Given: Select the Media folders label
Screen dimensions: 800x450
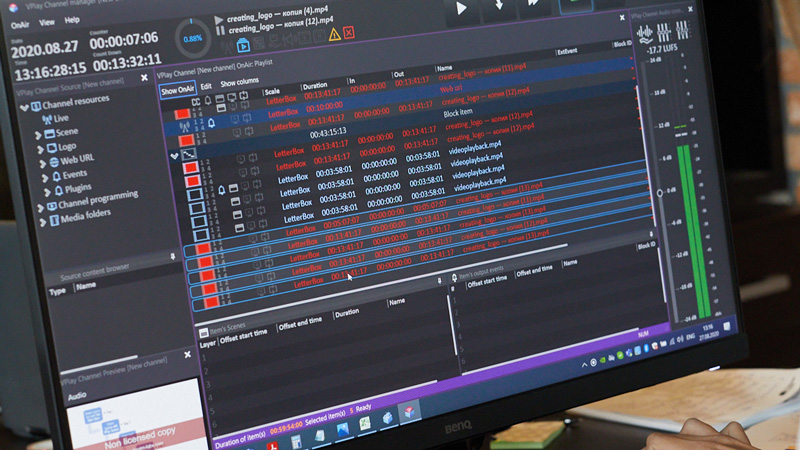Looking at the screenshot, I should tap(86, 217).
